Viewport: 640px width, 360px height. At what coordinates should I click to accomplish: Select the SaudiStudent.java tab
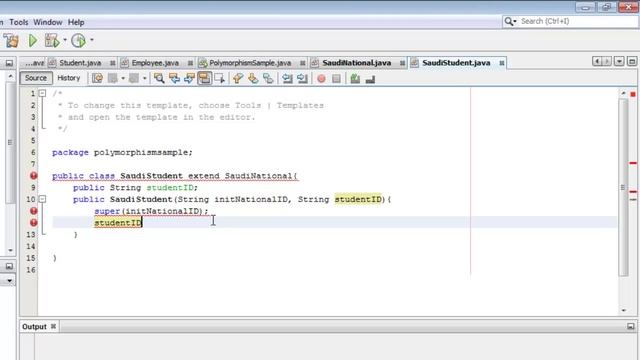pos(456,63)
